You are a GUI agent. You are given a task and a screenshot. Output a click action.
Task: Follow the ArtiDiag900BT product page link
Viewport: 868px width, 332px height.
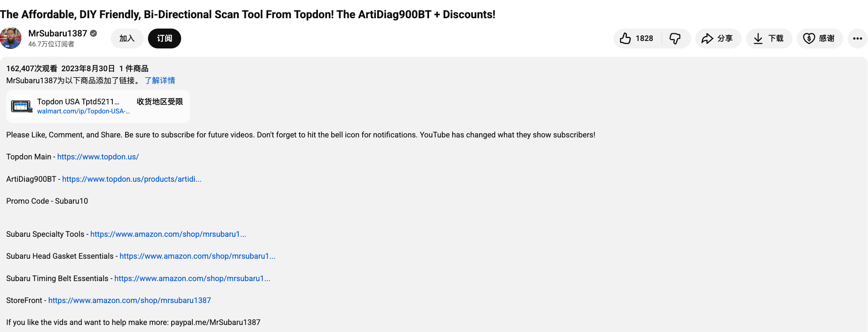click(x=131, y=179)
